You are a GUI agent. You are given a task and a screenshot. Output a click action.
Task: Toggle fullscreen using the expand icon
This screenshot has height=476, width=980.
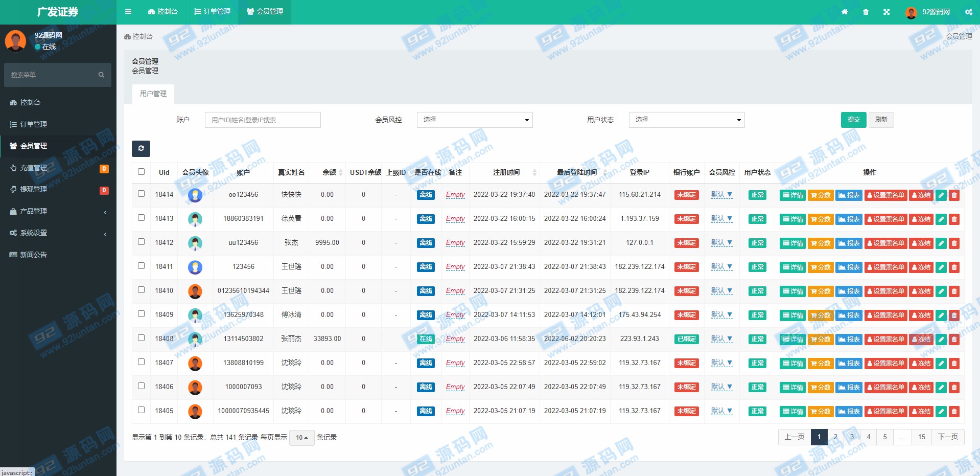[886, 12]
